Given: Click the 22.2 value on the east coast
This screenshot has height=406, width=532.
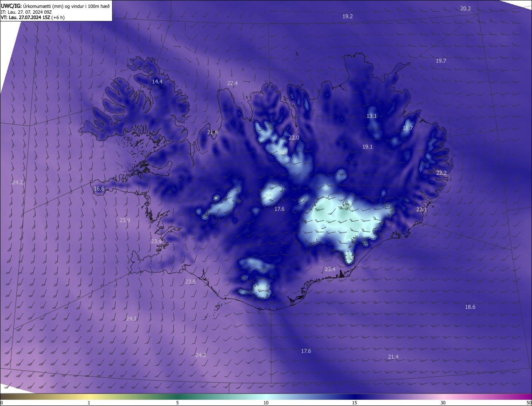Looking at the screenshot, I should pyautogui.click(x=441, y=173).
